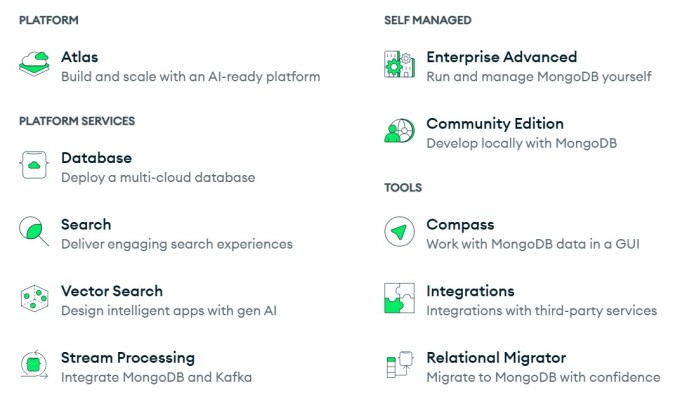The height and width of the screenshot is (404, 680).
Task: Click the Database cloud container icon
Action: (x=34, y=165)
